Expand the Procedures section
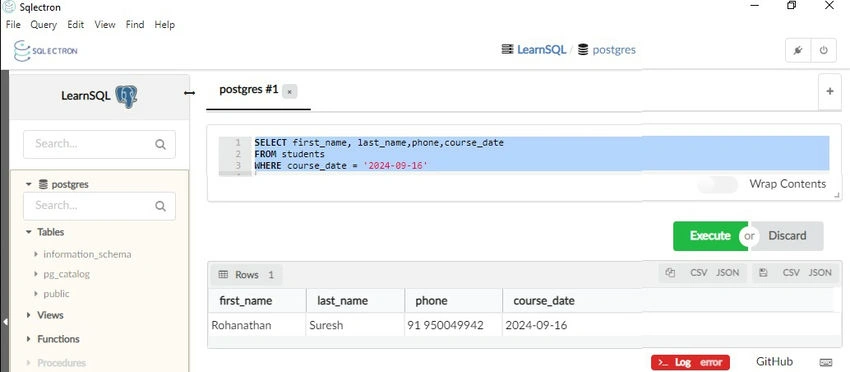Image resolution: width=850 pixels, height=372 pixels. click(x=28, y=363)
